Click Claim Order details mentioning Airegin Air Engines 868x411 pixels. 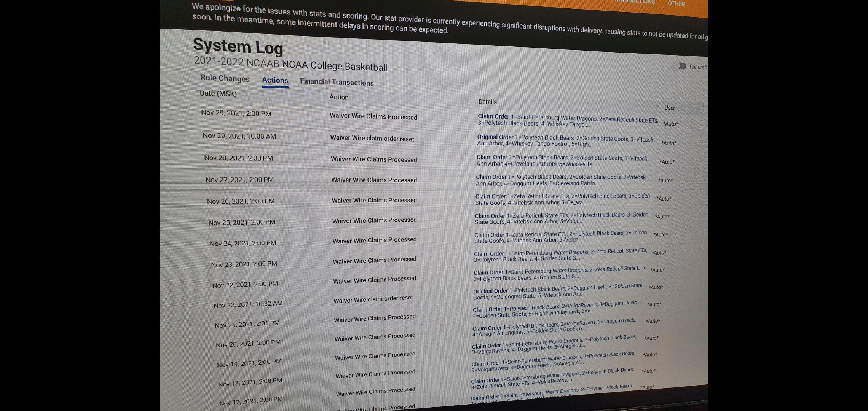554,327
